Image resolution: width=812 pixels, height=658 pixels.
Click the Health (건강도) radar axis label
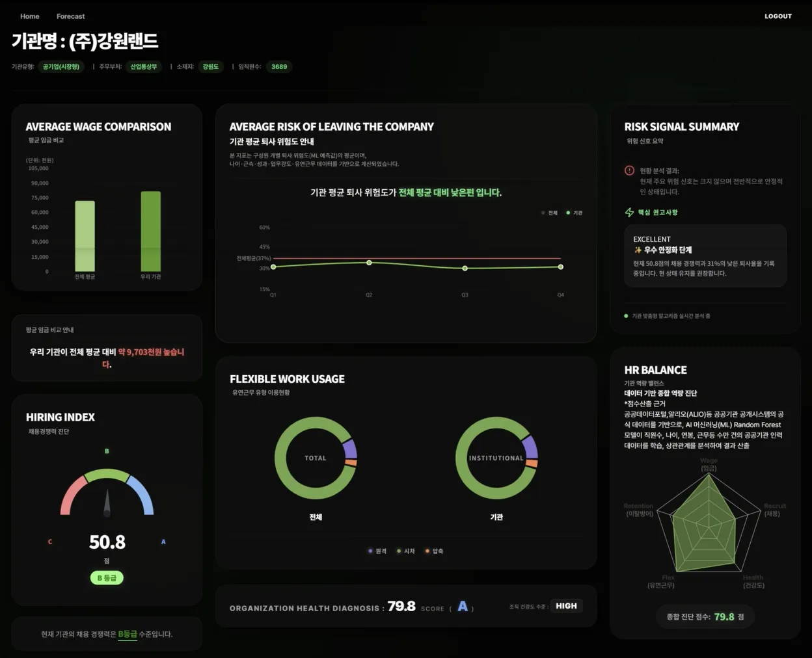pos(753,581)
